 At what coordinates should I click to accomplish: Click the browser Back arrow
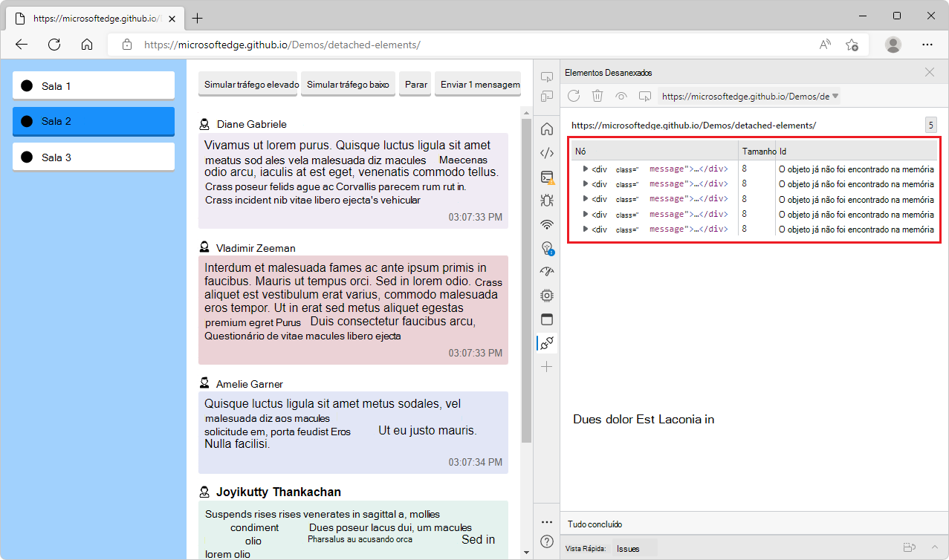point(22,45)
